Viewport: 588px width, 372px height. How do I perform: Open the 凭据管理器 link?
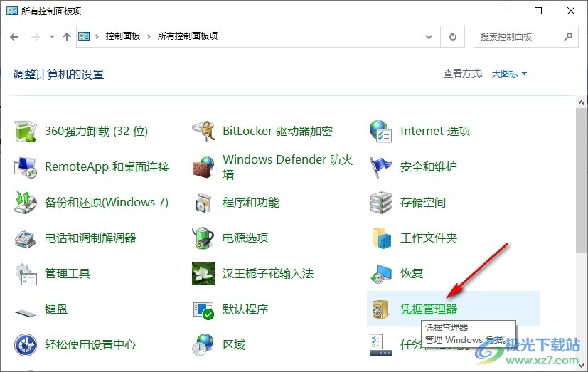[429, 309]
